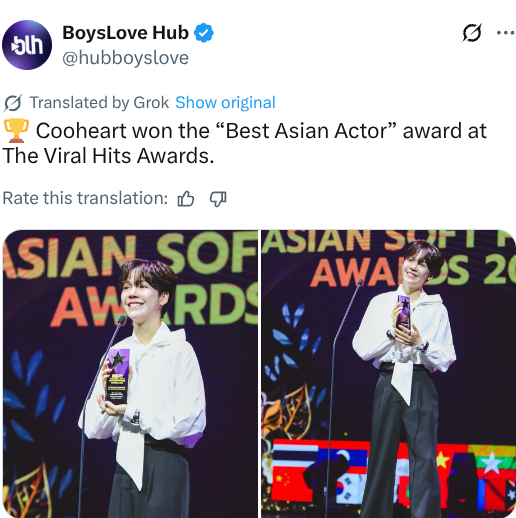Open the three-dot more options menu
The image size is (516, 518).
505,33
